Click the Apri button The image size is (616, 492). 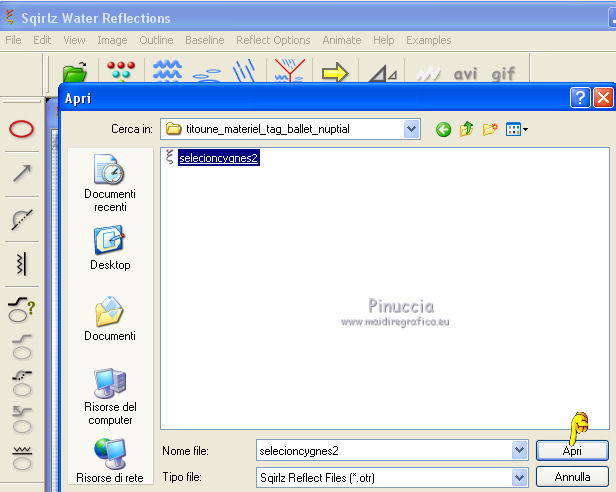[572, 450]
